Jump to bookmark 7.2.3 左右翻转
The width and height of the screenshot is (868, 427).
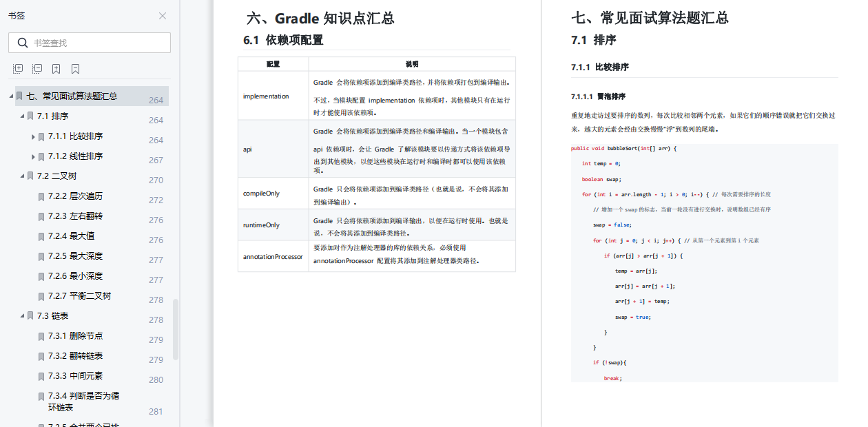(x=76, y=216)
